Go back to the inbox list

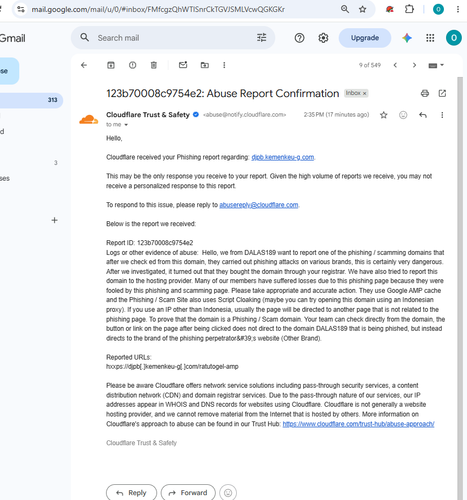click(x=84, y=65)
